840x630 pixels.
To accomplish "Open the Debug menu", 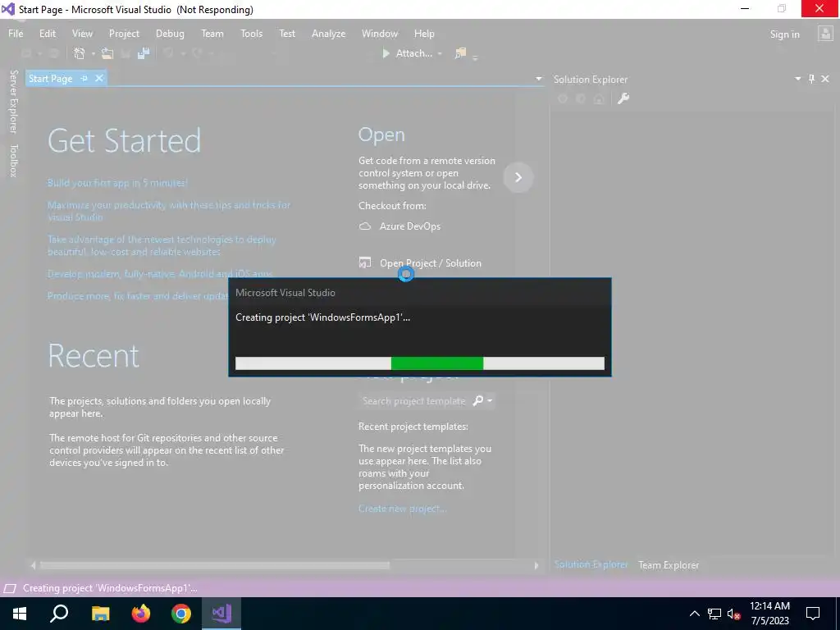I will (x=170, y=33).
